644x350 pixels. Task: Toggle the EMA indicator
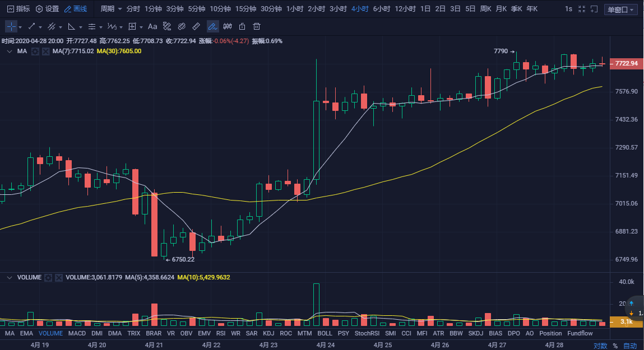pyautogui.click(x=26, y=333)
